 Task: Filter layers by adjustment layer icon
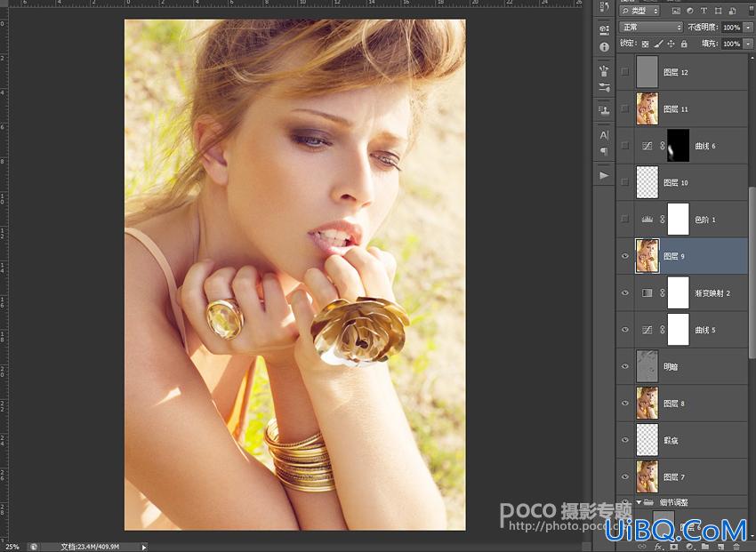690,11
